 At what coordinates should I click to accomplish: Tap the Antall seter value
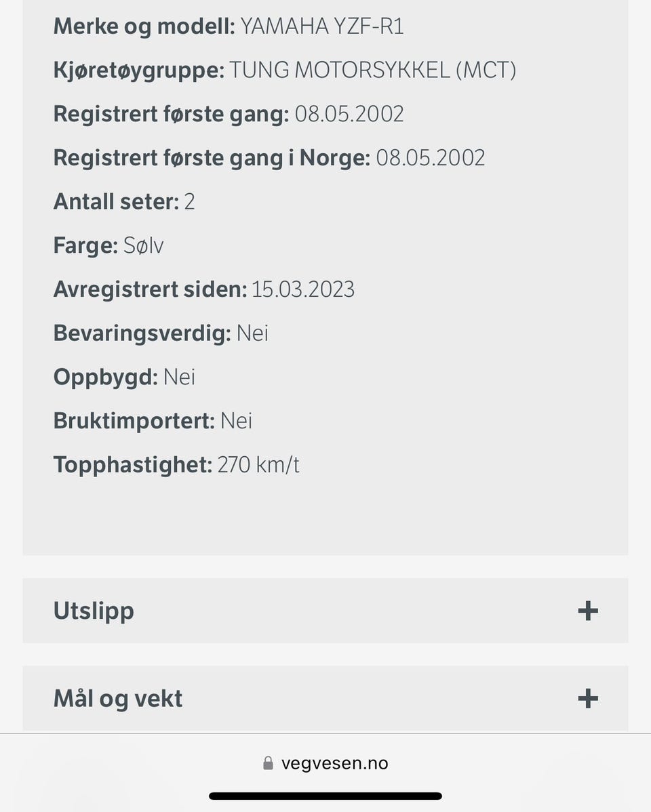(x=189, y=202)
